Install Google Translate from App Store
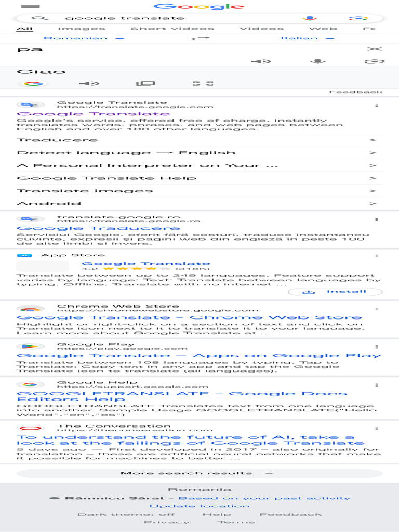The image size is (399, 532). tap(335, 292)
